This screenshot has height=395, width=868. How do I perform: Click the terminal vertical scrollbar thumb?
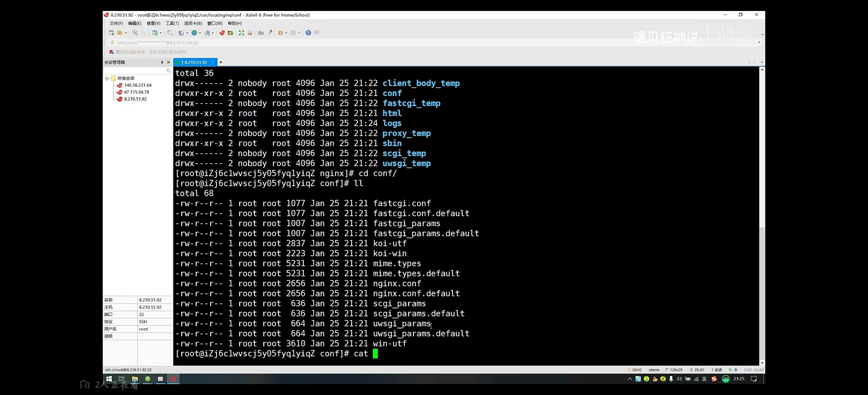(762, 294)
